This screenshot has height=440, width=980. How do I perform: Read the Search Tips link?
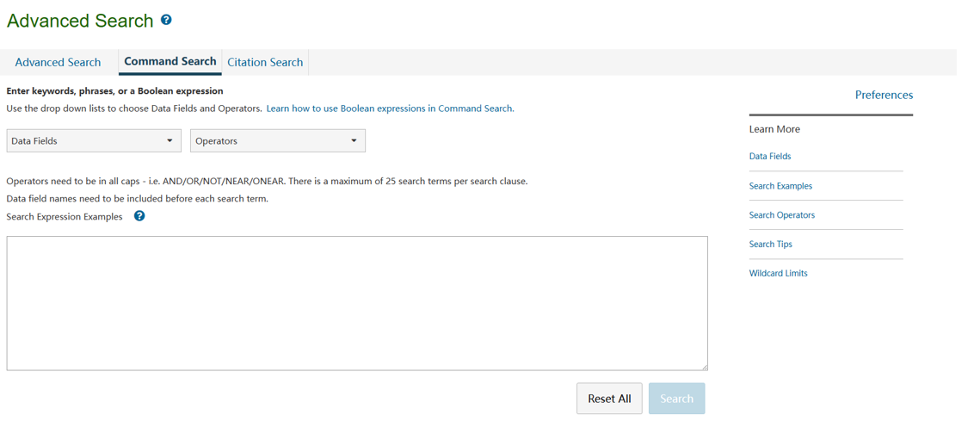click(770, 245)
